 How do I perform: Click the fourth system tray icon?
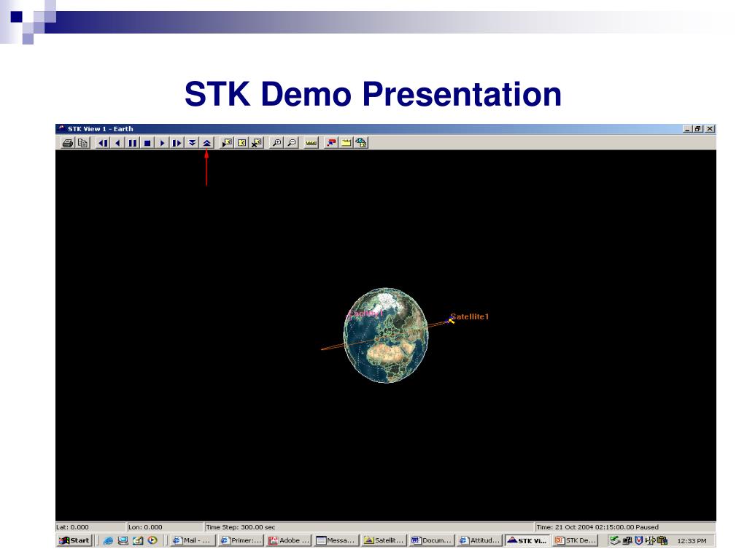click(650, 540)
